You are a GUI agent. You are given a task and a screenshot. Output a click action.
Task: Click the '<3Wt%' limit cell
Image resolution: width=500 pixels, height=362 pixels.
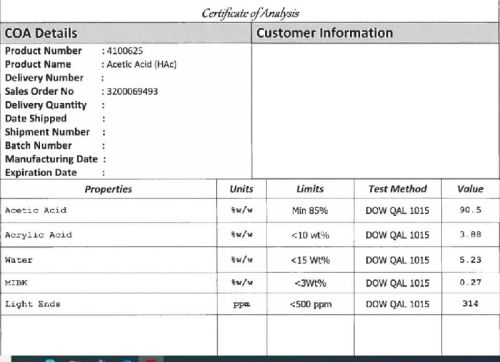click(x=310, y=283)
